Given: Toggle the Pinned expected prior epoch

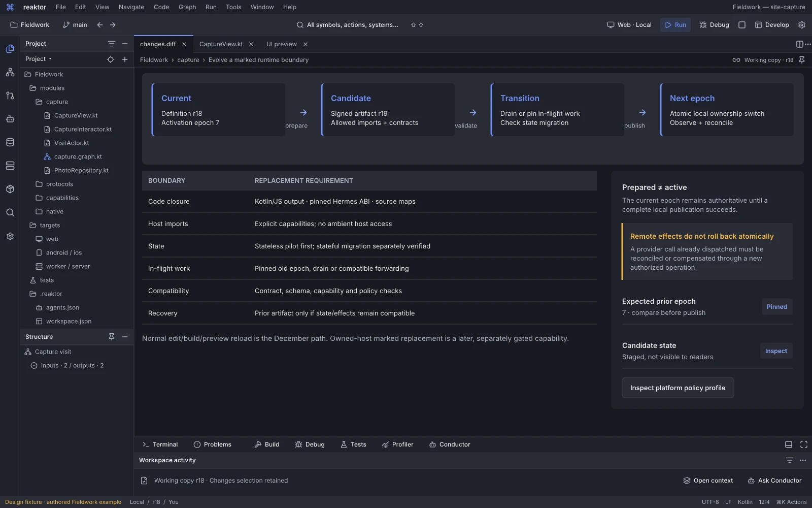Looking at the screenshot, I should 776,307.
